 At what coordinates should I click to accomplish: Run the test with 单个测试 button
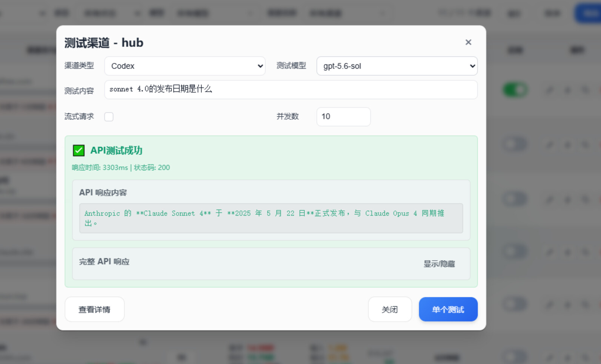tap(448, 309)
